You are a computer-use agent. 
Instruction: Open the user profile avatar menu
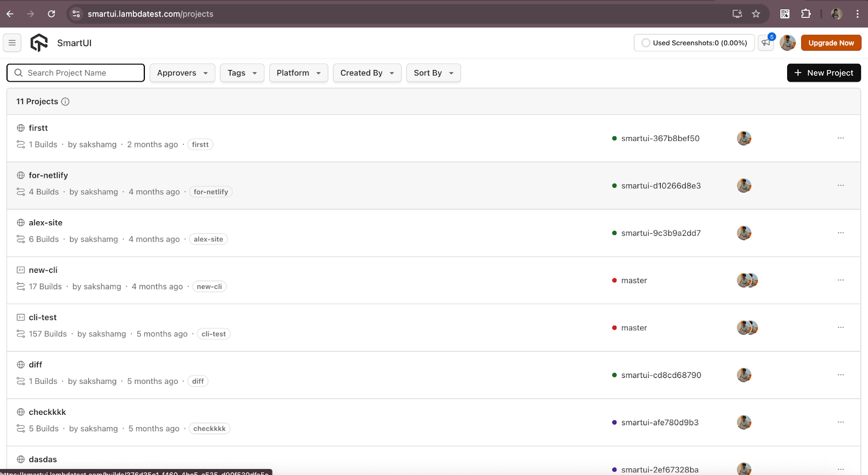(788, 43)
